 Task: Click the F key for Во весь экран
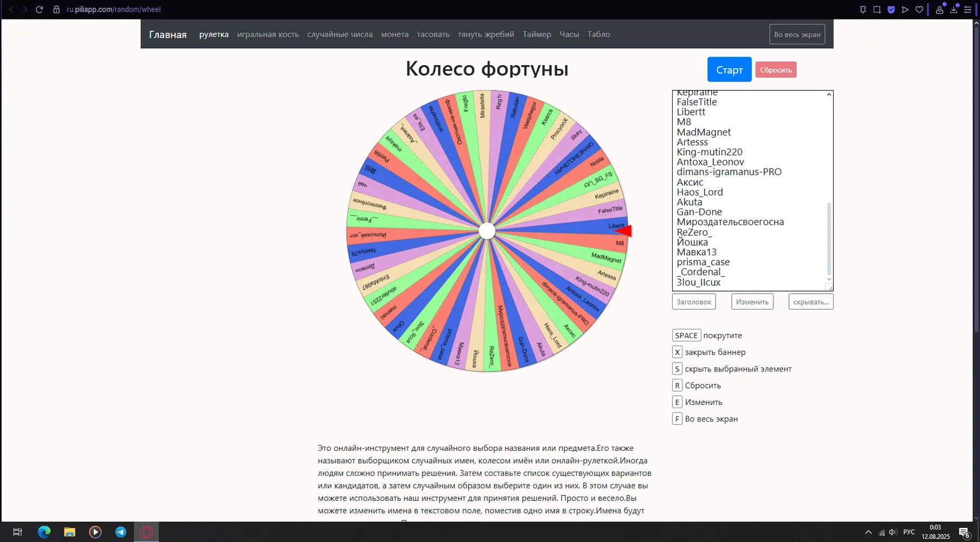pos(677,419)
